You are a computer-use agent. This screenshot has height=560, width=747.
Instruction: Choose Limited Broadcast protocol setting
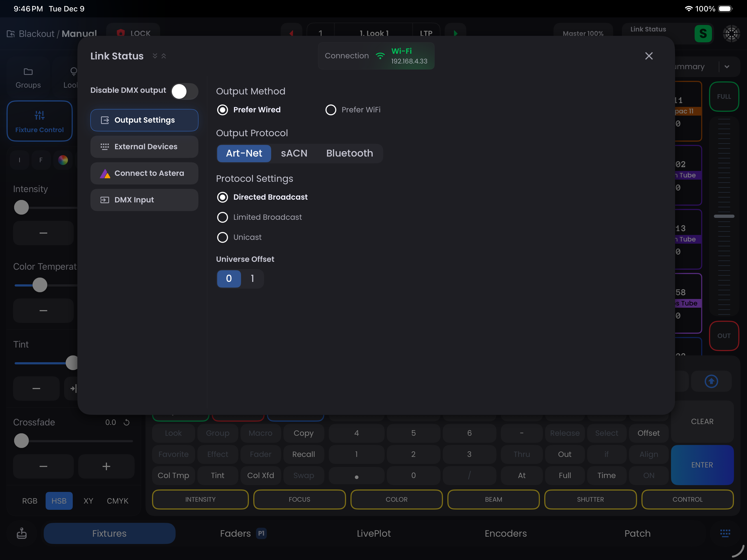[x=223, y=217]
